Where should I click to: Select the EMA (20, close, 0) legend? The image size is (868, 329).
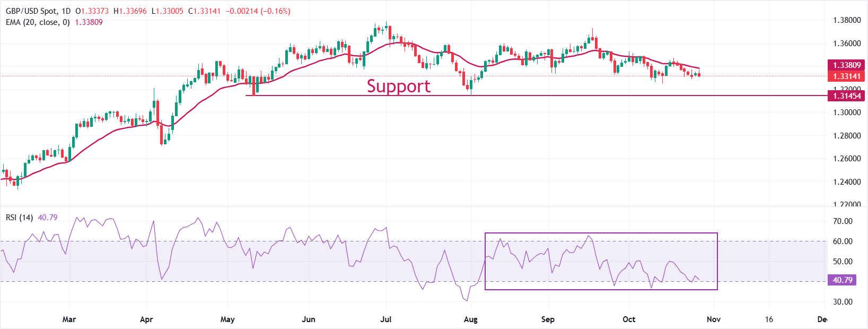pos(38,22)
